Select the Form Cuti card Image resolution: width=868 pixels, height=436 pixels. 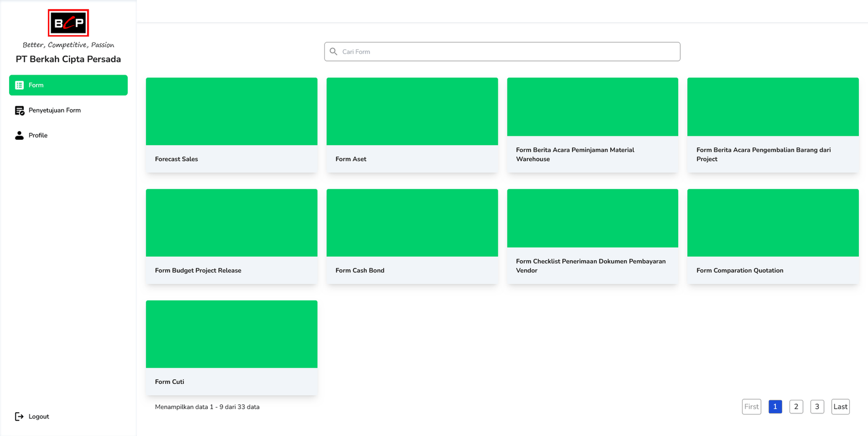(231, 347)
